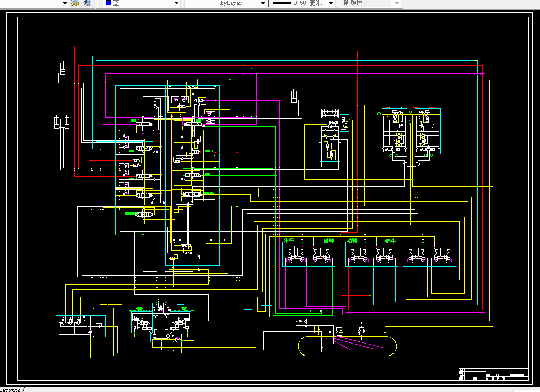540x392 pixels.
Task: Select the green 铲斗 label text
Action: (x=390, y=240)
